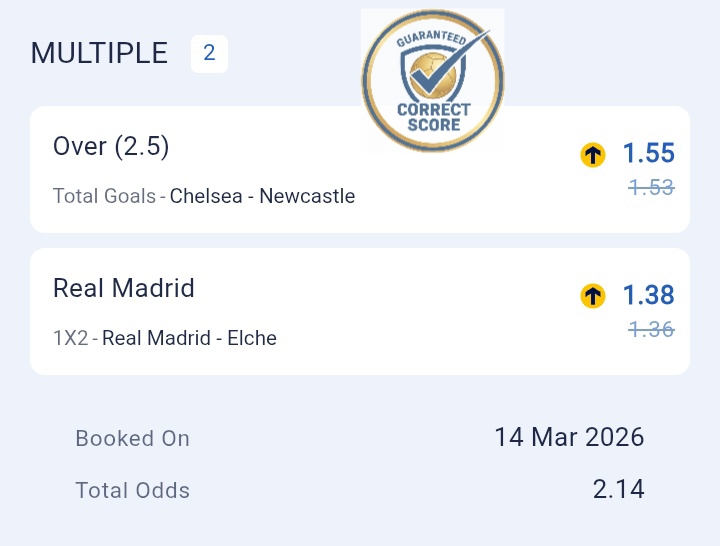Open the Real Madrid selection title
720x546 pixels.
point(124,288)
